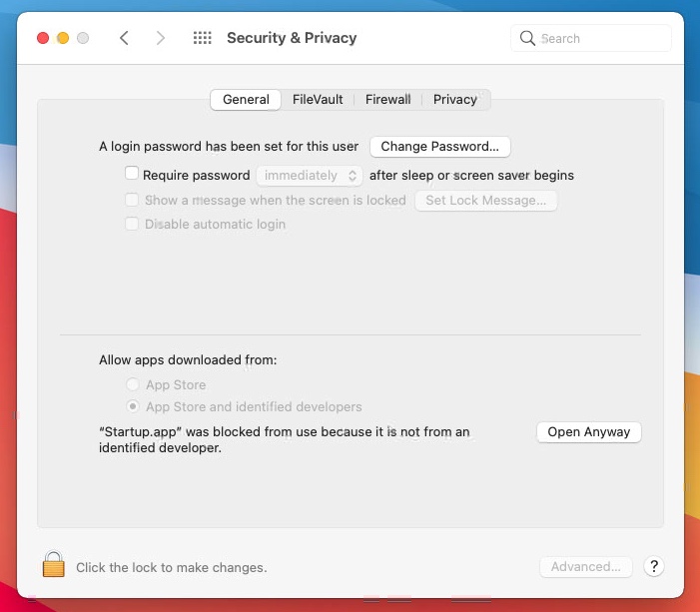Switch to the Privacy tab
The width and height of the screenshot is (700, 612).
455,99
